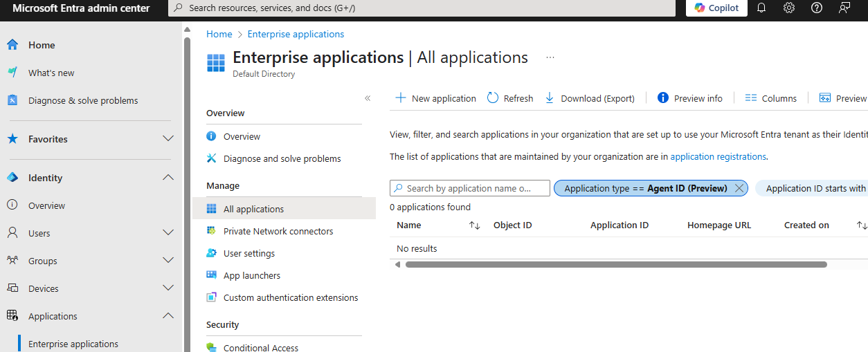Open What's new in sidebar
This screenshot has width=868, height=352.
(x=51, y=73)
